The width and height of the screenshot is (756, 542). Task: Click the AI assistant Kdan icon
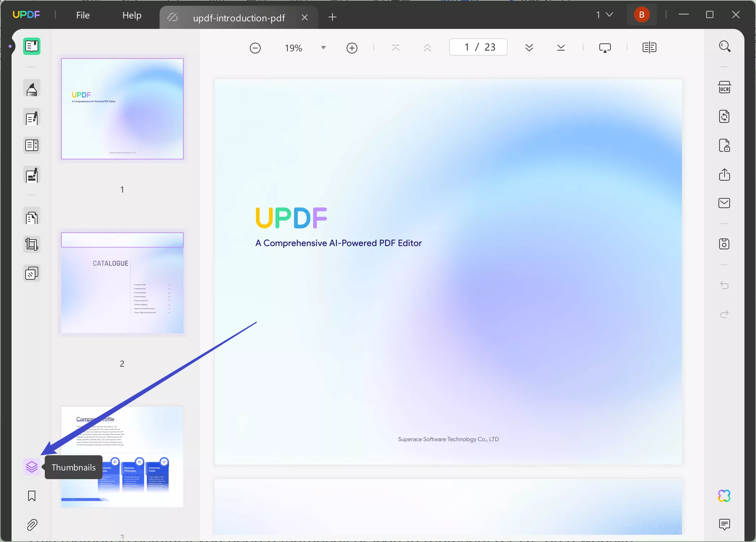tap(725, 496)
